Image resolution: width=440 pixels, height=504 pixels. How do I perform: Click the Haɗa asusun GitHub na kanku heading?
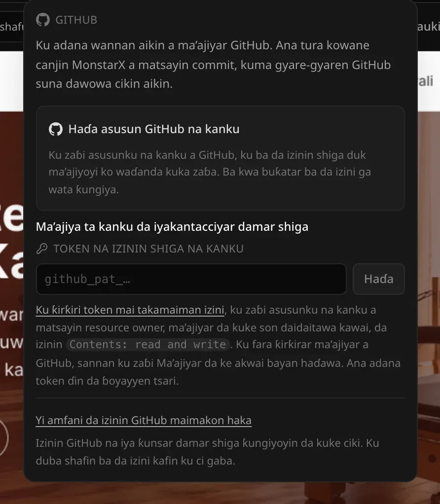tap(153, 129)
